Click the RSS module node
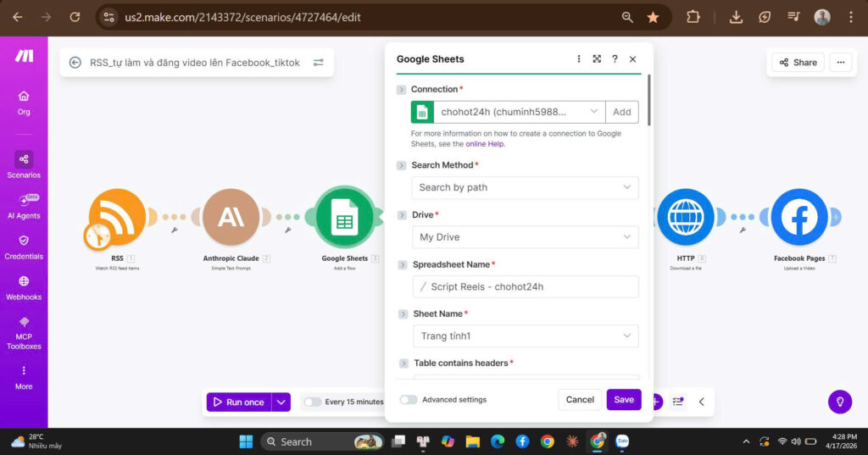 117,218
